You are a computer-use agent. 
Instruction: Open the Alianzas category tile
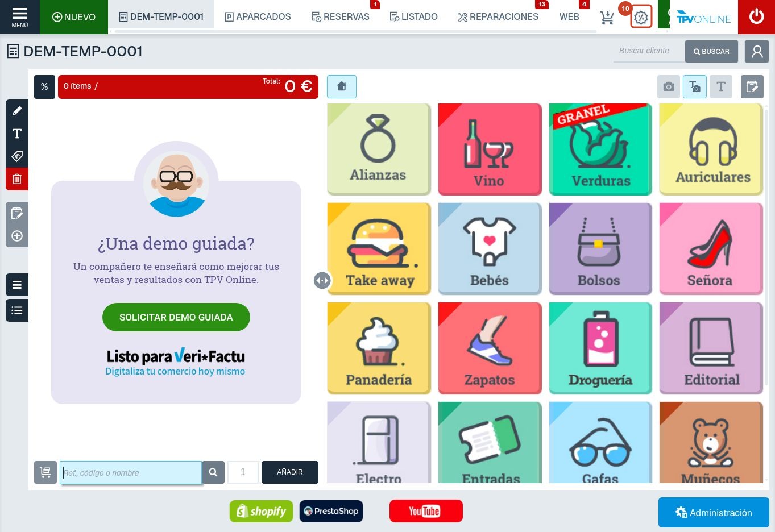(378, 148)
